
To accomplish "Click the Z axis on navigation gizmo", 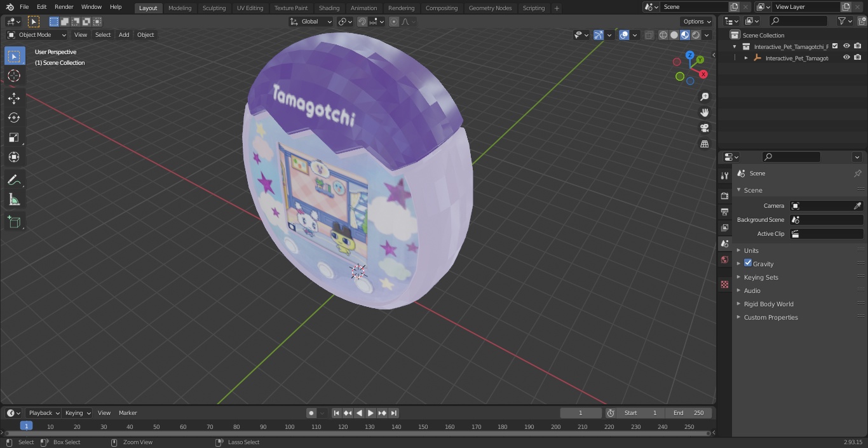I will click(x=690, y=55).
